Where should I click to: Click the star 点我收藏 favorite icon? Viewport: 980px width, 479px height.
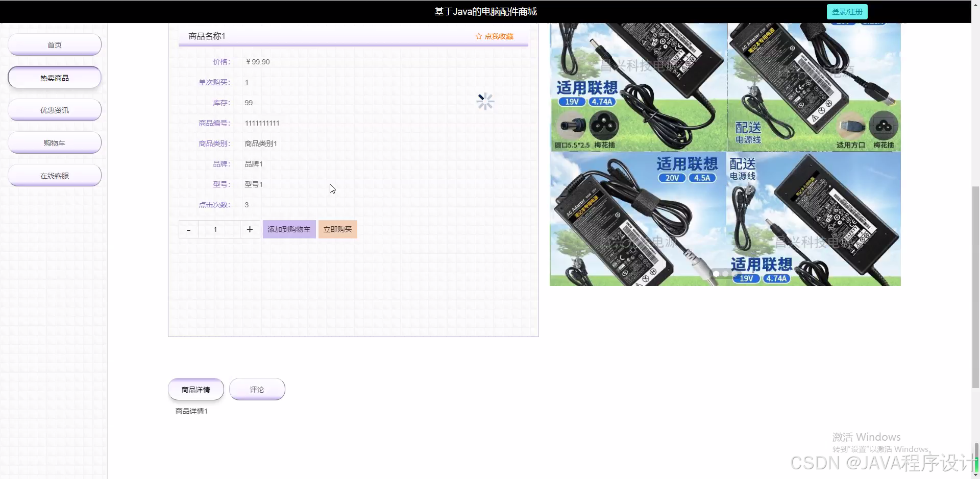[479, 36]
